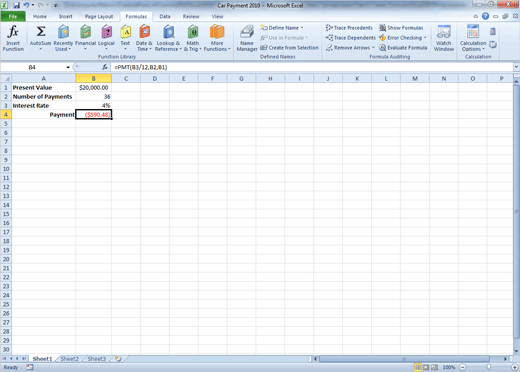Switch to the Data ribbon tab

click(x=165, y=16)
